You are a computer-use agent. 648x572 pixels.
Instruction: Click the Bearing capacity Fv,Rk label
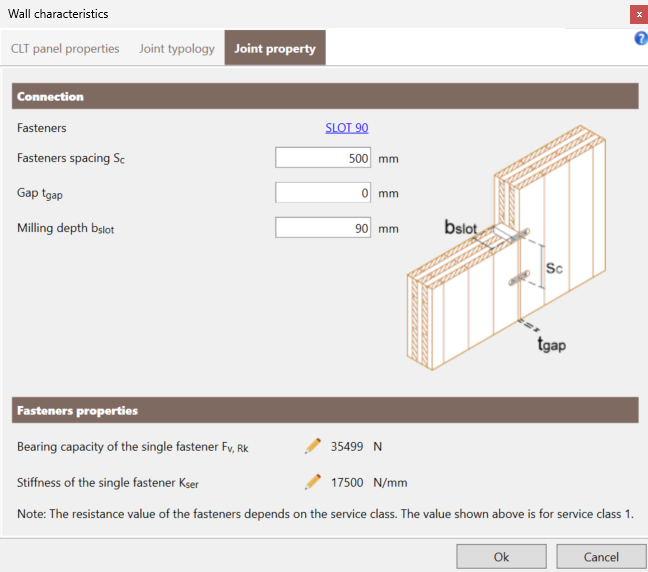pyautogui.click(x=133, y=447)
